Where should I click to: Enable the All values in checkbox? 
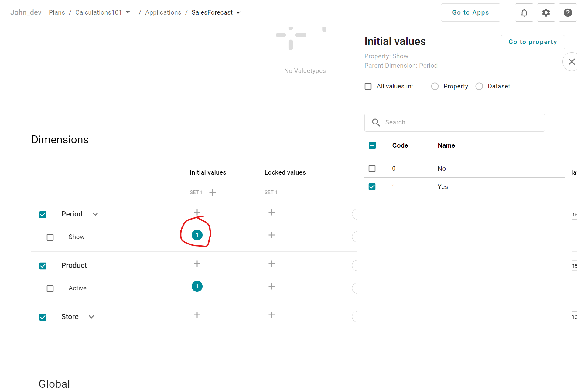(368, 86)
